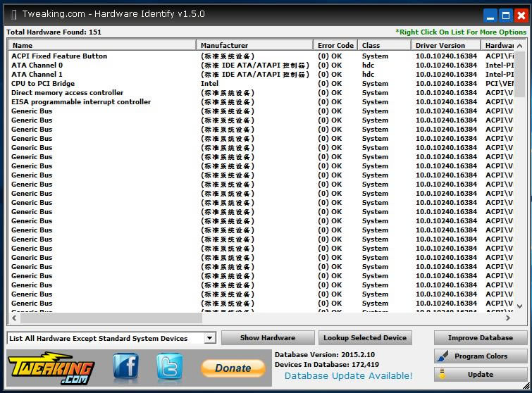Click the window resize grip corner
The image size is (532, 393).
tap(526, 385)
